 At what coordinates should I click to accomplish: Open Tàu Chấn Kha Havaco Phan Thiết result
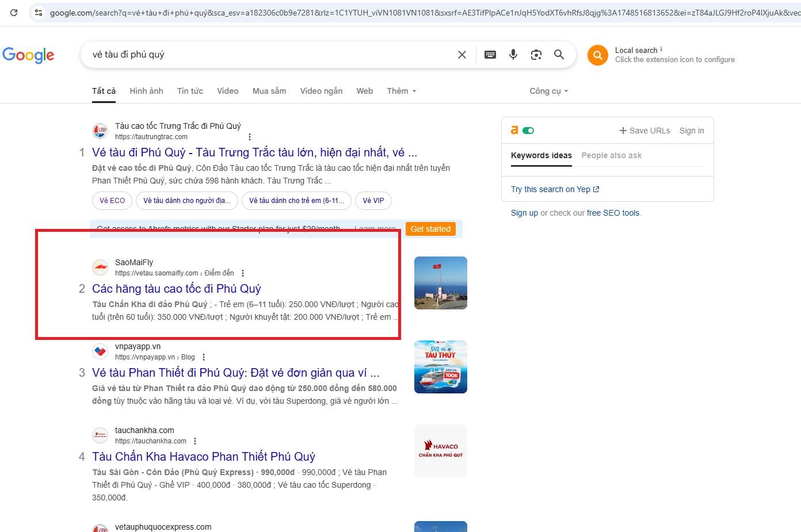204,457
